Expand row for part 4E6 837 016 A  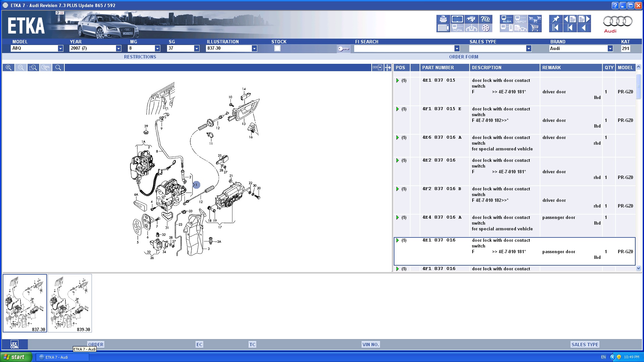(x=397, y=138)
